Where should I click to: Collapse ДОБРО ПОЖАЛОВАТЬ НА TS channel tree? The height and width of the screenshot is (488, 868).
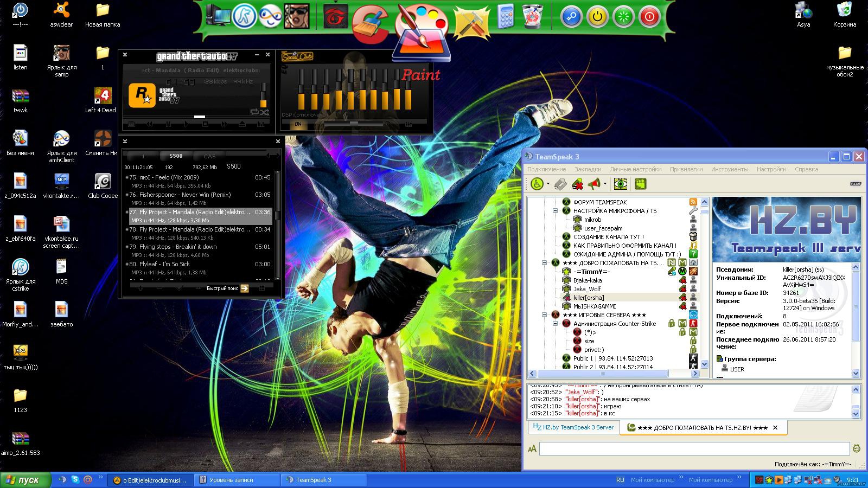pos(544,263)
